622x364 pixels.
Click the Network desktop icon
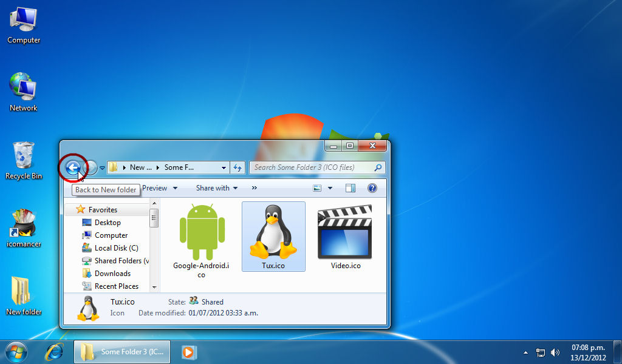click(24, 92)
